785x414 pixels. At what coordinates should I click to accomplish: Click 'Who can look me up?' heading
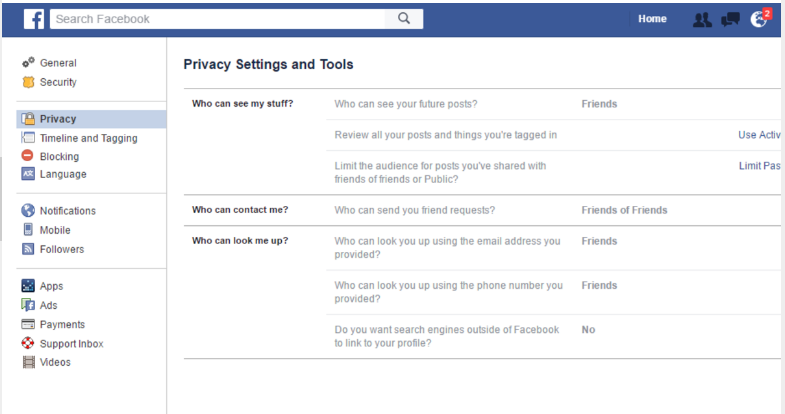pyautogui.click(x=240, y=241)
